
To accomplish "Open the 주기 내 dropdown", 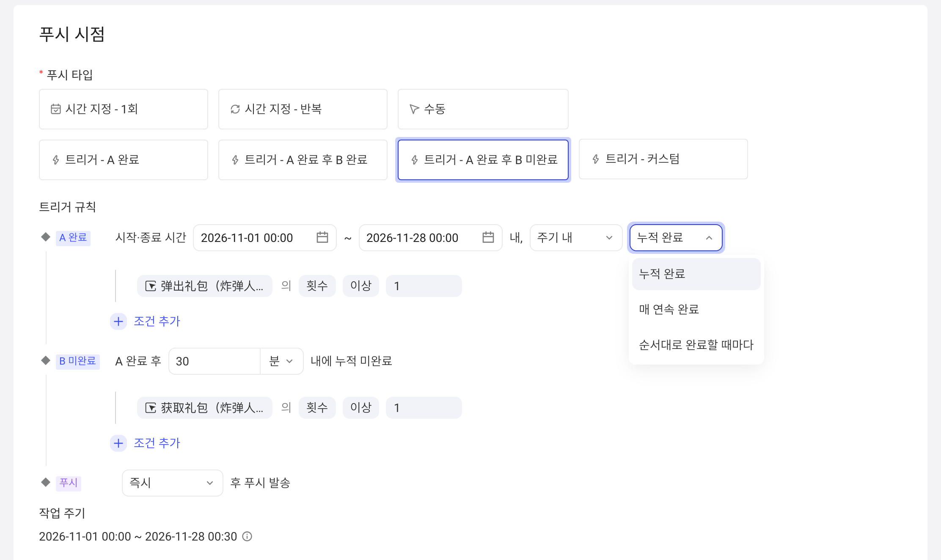I will [576, 238].
